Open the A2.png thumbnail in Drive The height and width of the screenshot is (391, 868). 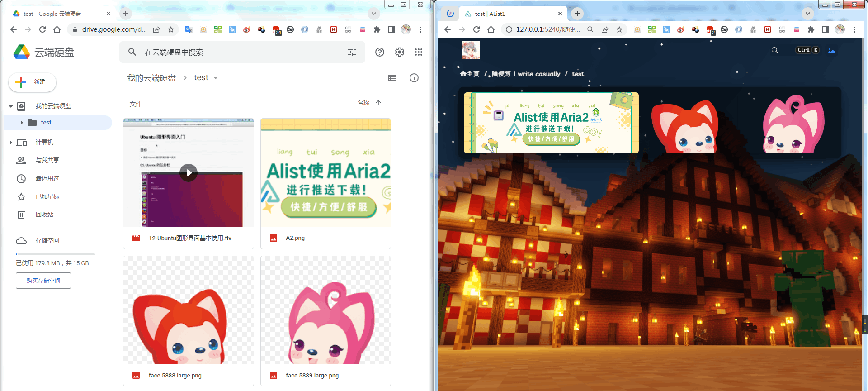tap(325, 173)
